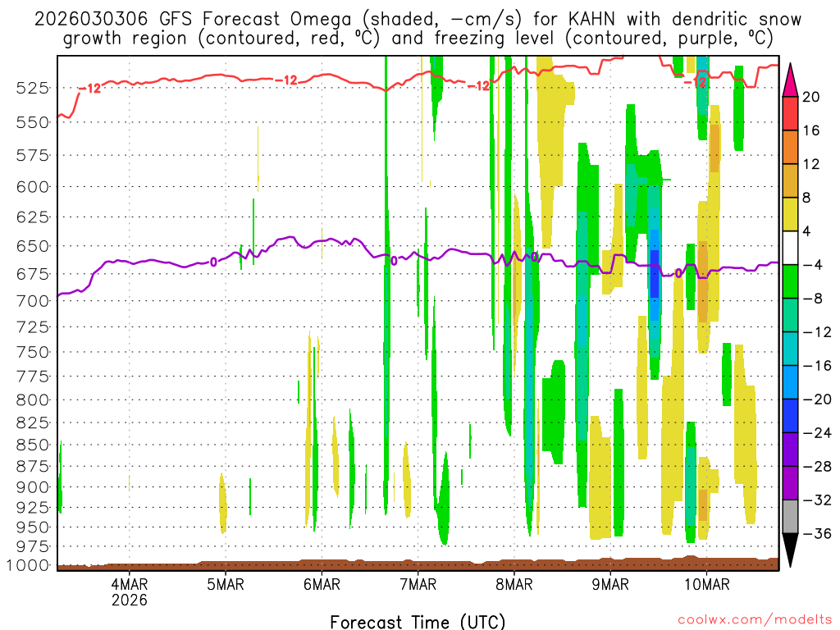
Task: Select the white colorbar segment between 4 and -4
Action: pyautogui.click(x=790, y=248)
